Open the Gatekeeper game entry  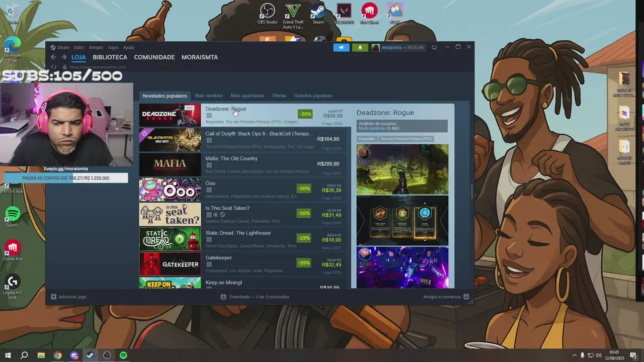click(244, 264)
